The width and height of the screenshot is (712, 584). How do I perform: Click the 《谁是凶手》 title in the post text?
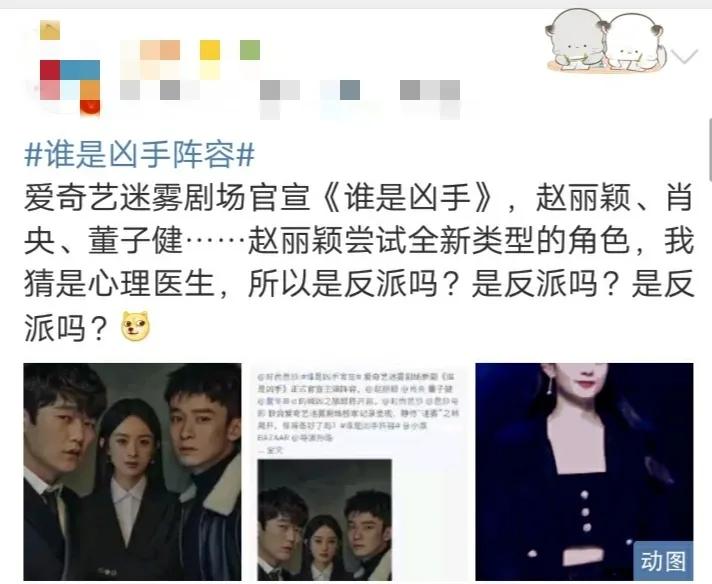tap(410, 198)
